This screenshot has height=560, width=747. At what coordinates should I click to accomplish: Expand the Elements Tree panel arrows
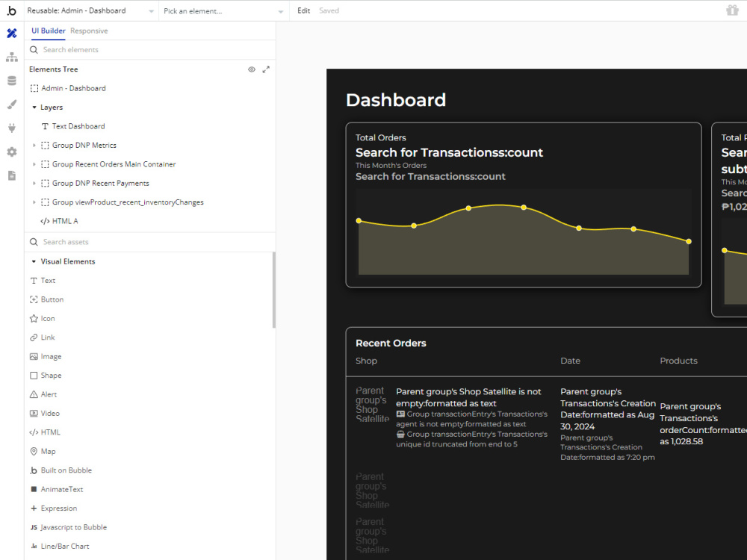tap(266, 69)
